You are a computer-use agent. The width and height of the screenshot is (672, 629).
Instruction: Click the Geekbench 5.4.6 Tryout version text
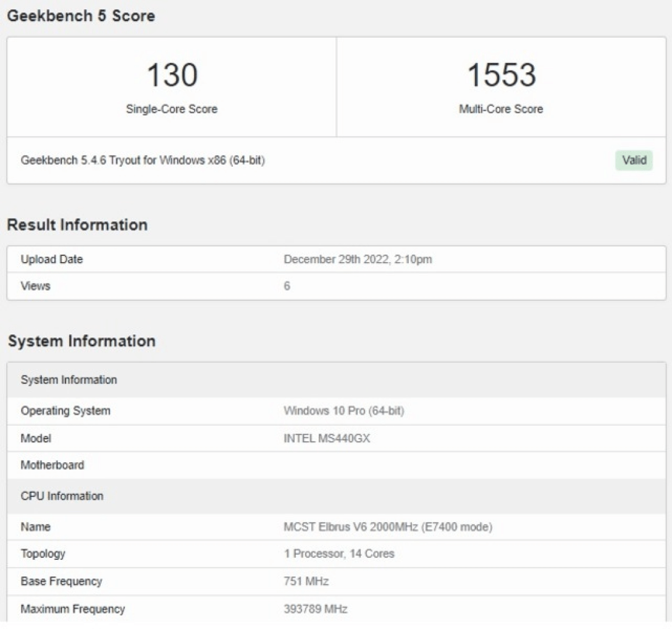pyautogui.click(x=143, y=161)
